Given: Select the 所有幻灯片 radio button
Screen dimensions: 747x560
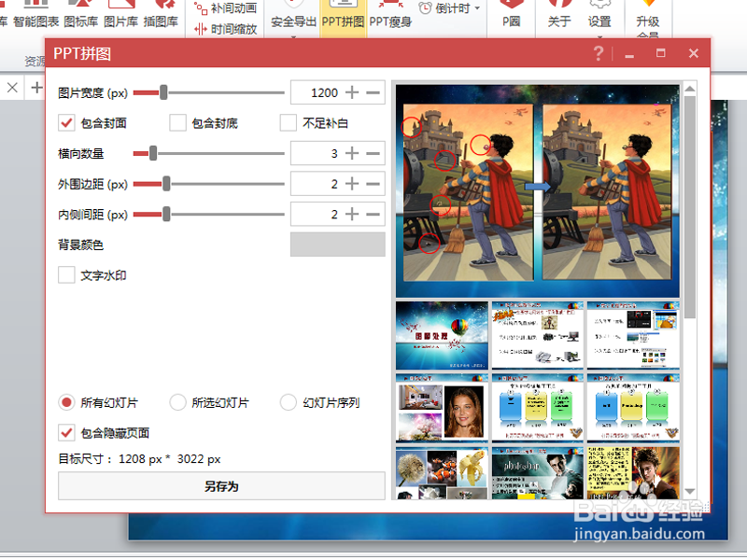Looking at the screenshot, I should [66, 402].
